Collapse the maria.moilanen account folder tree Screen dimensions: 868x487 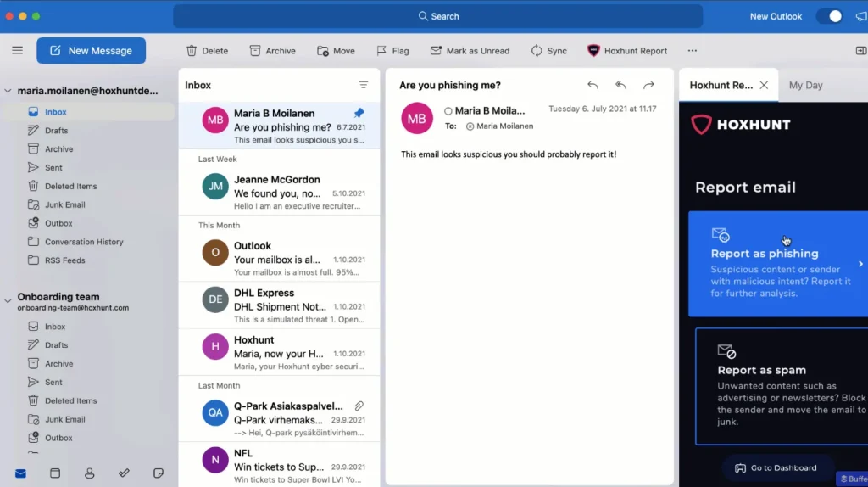tap(8, 91)
